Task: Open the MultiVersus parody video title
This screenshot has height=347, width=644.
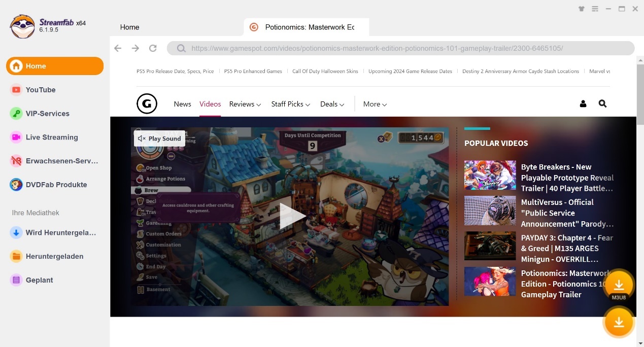Action: pos(567,213)
